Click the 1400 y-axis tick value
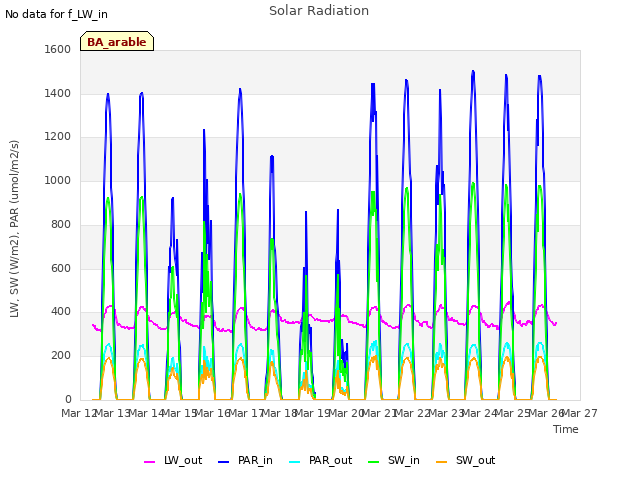 click(58, 93)
